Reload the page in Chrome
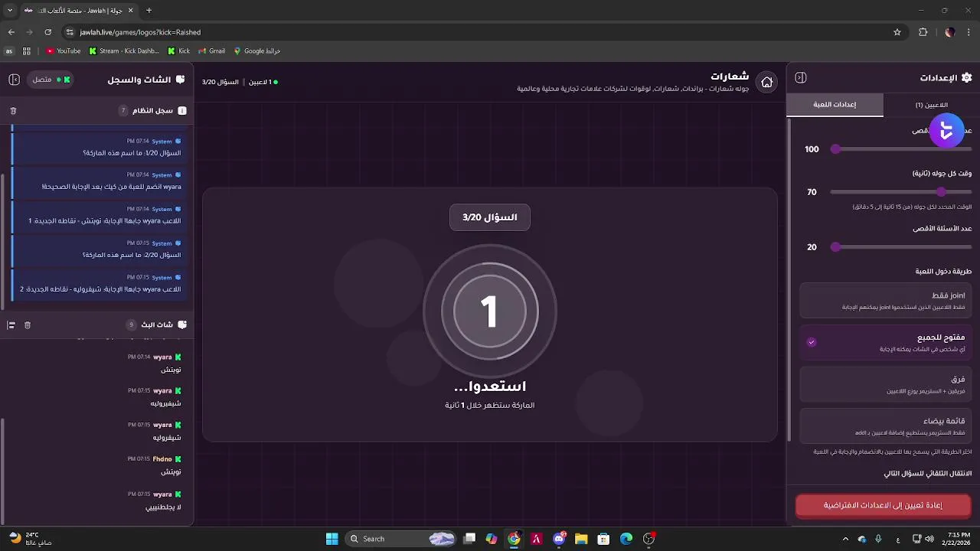980x551 pixels. point(47,32)
